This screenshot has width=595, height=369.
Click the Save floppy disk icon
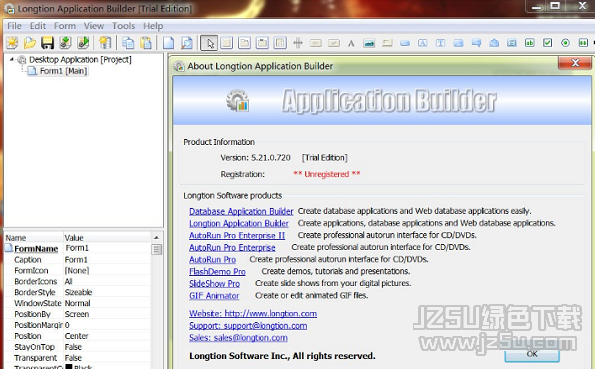point(47,43)
